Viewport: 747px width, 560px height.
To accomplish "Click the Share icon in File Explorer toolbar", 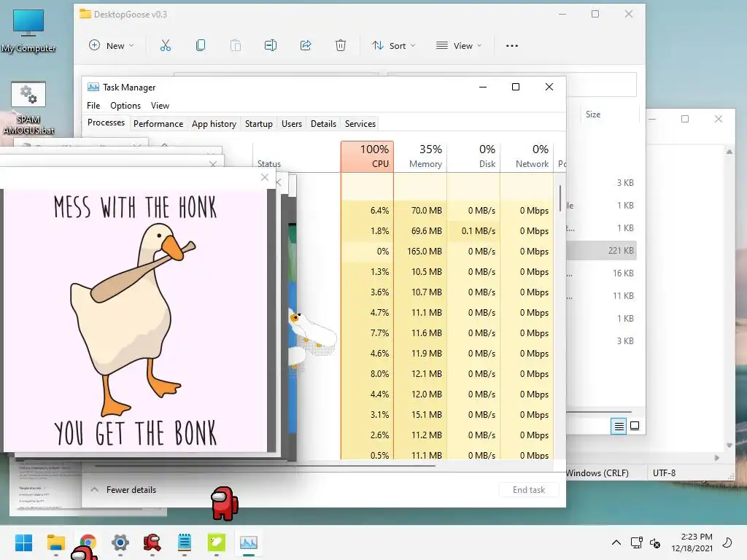I will pos(306,45).
